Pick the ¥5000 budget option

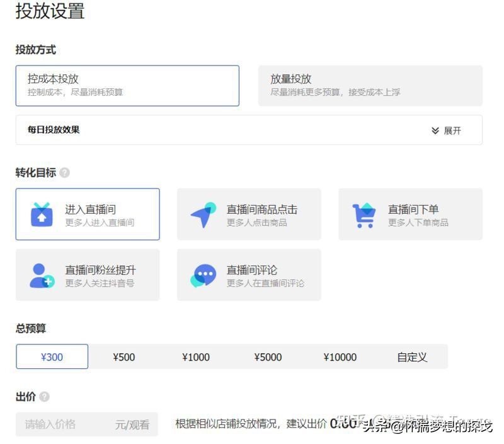pyautogui.click(x=268, y=356)
